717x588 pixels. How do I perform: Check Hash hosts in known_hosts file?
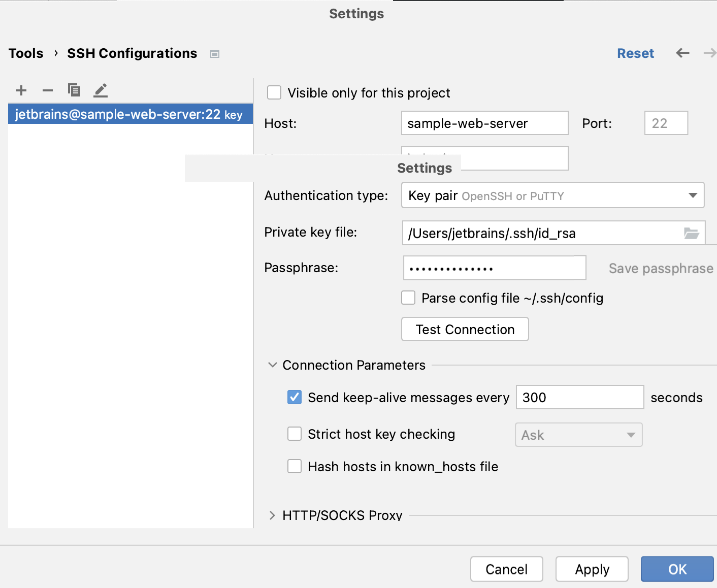(295, 466)
